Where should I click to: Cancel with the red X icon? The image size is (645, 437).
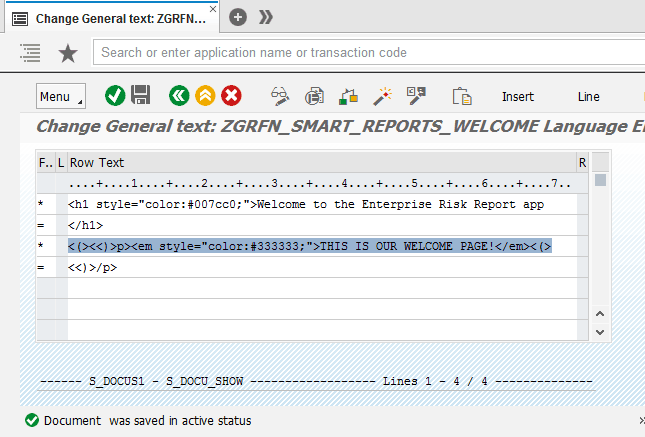point(231,96)
